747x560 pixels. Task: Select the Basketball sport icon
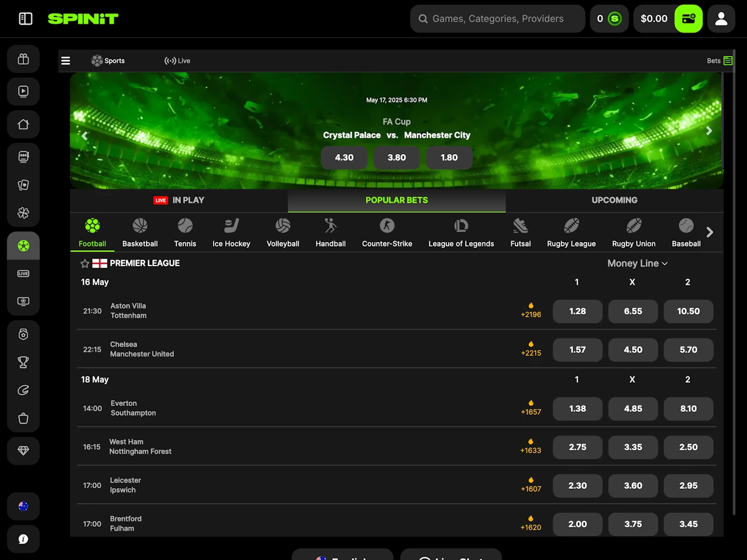140,232
